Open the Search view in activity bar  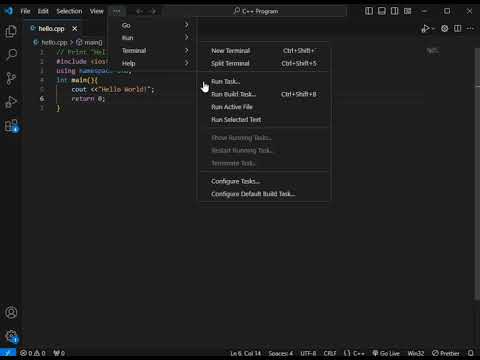pyautogui.click(x=11, y=55)
